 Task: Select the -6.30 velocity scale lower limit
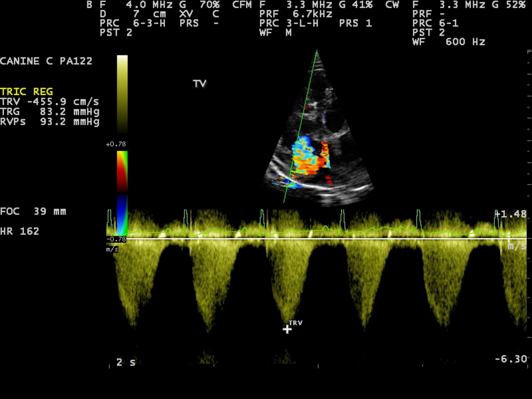[511, 359]
